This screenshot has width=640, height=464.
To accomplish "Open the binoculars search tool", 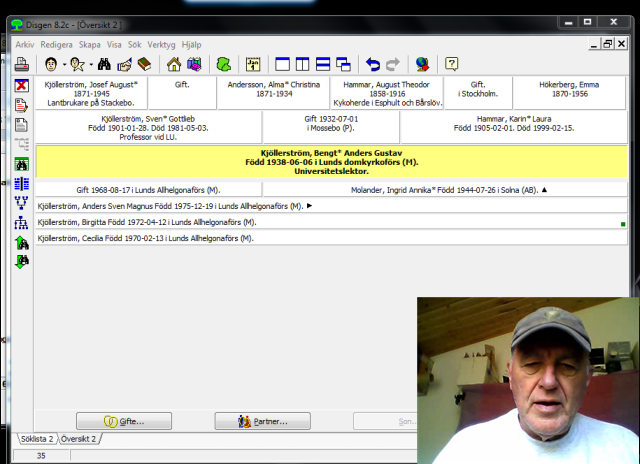I will click(103, 64).
